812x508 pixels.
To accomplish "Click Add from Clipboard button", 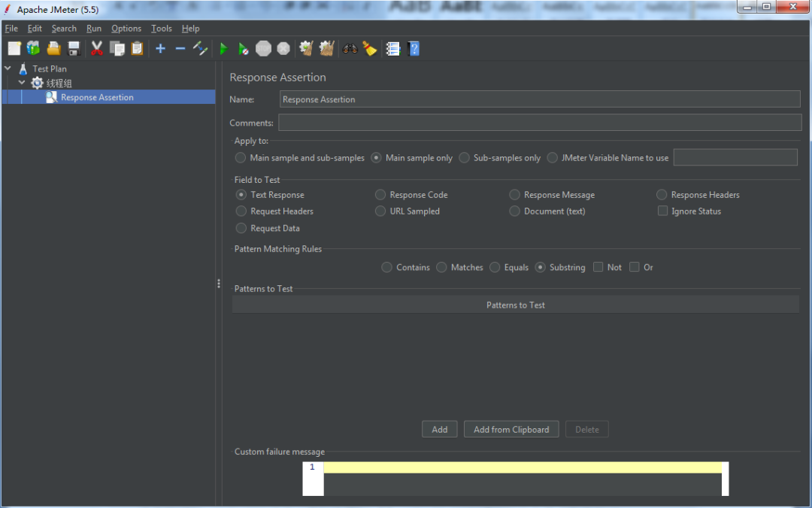I will coord(511,429).
